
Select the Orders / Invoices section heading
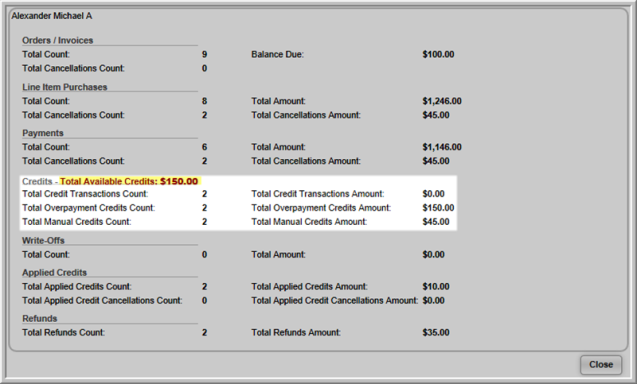pos(58,40)
